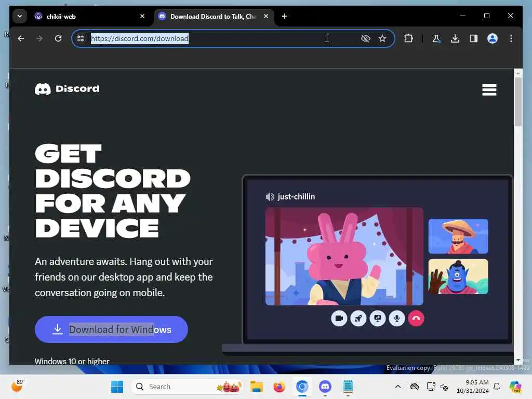The width and height of the screenshot is (532, 399).
Task: Open the Chrome three-dot menu
Action: pyautogui.click(x=511, y=38)
